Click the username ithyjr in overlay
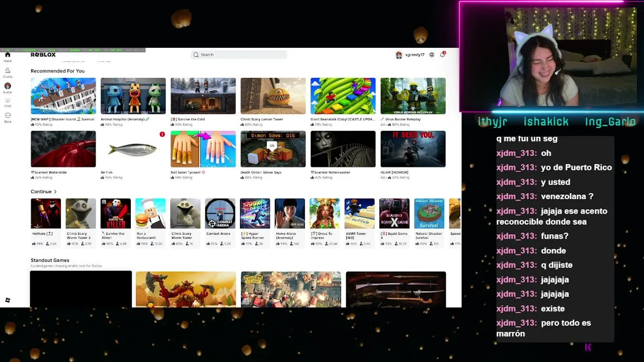The height and width of the screenshot is (362, 644). click(x=493, y=122)
